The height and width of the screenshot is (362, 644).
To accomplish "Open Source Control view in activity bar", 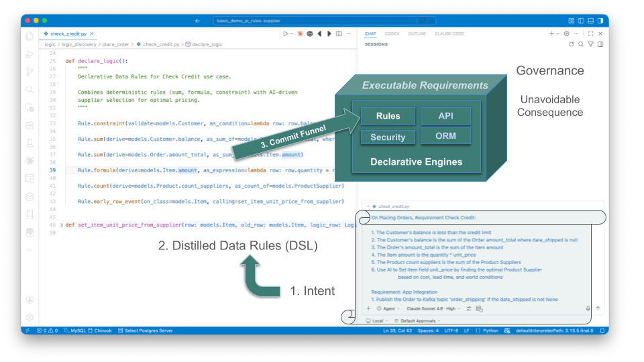I will (x=30, y=71).
